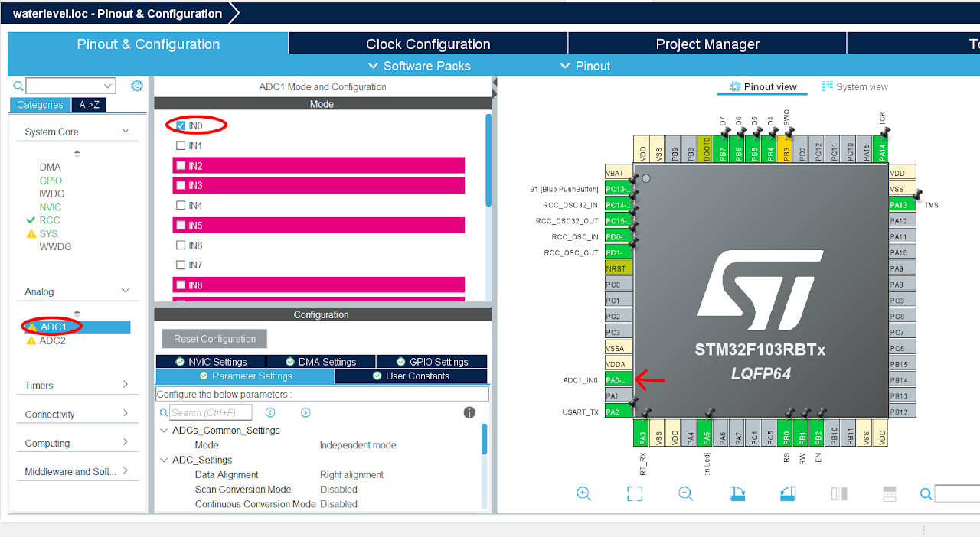Screen dimensions: 980x537
Task: Collapse the ADCs_Common_Settings group
Action: (x=164, y=431)
